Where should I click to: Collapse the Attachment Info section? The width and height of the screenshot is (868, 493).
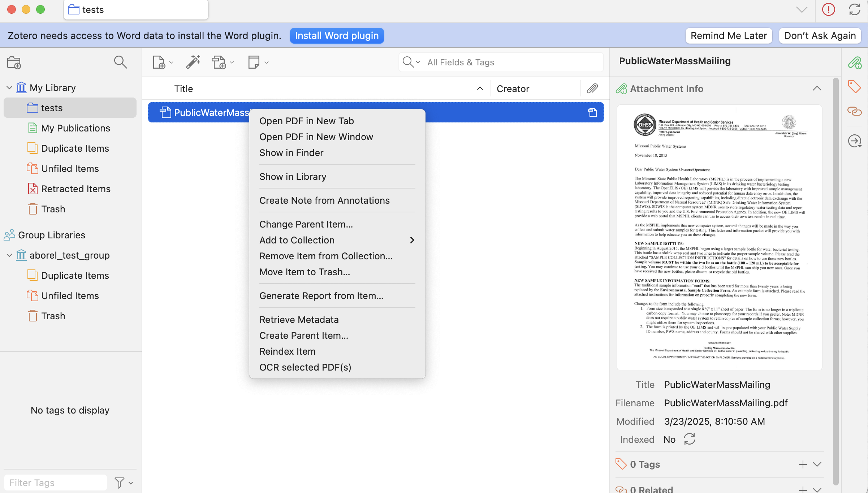817,88
